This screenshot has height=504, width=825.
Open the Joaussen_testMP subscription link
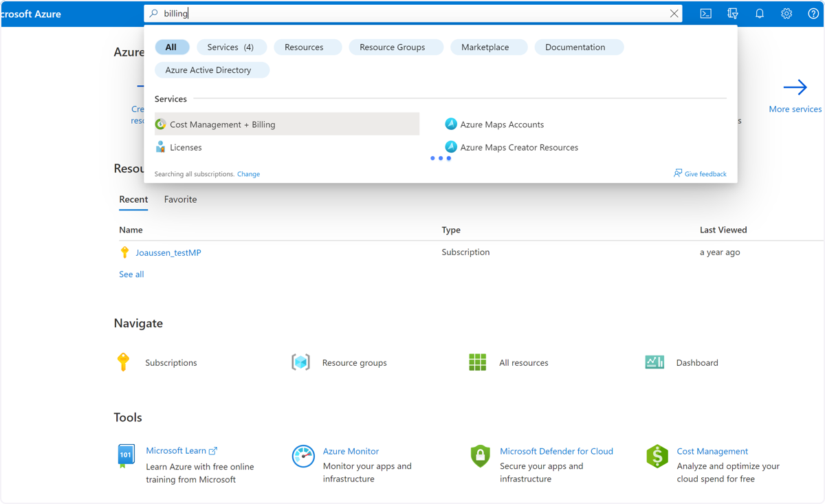point(168,252)
